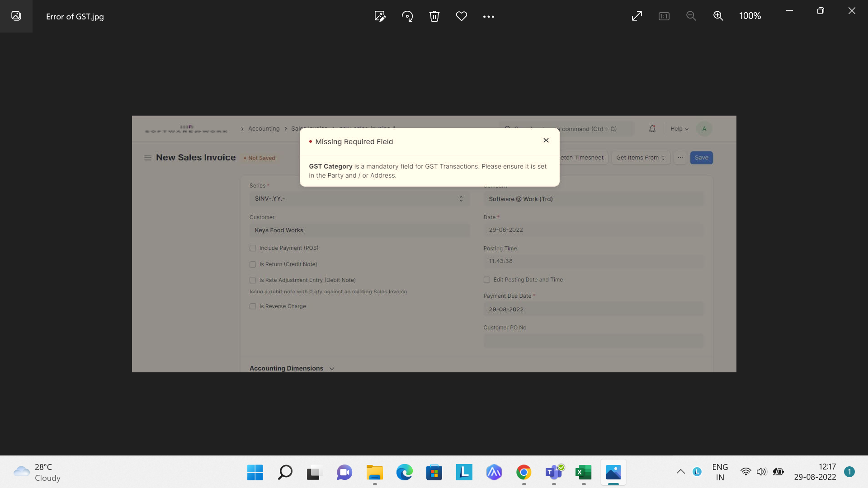Check Is Return (Credit Note)
The width and height of the screenshot is (868, 488).
click(x=253, y=264)
